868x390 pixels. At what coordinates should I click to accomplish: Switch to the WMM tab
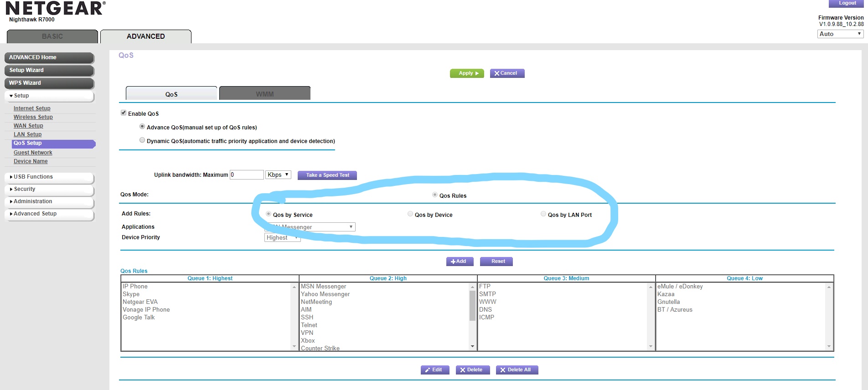coord(265,94)
